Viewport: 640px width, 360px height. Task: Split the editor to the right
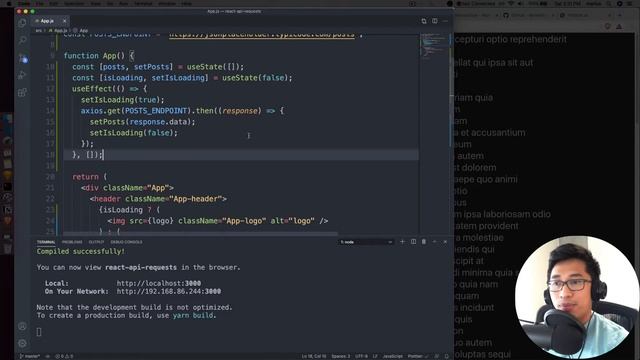(435, 21)
